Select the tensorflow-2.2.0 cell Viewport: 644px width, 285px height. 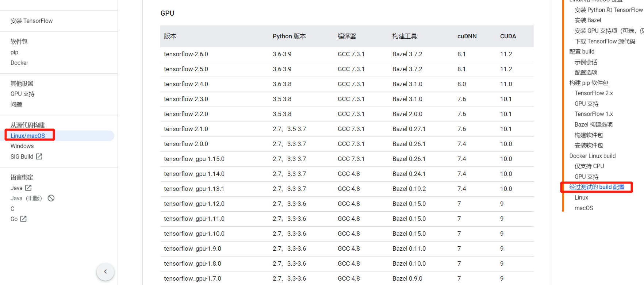(186, 114)
